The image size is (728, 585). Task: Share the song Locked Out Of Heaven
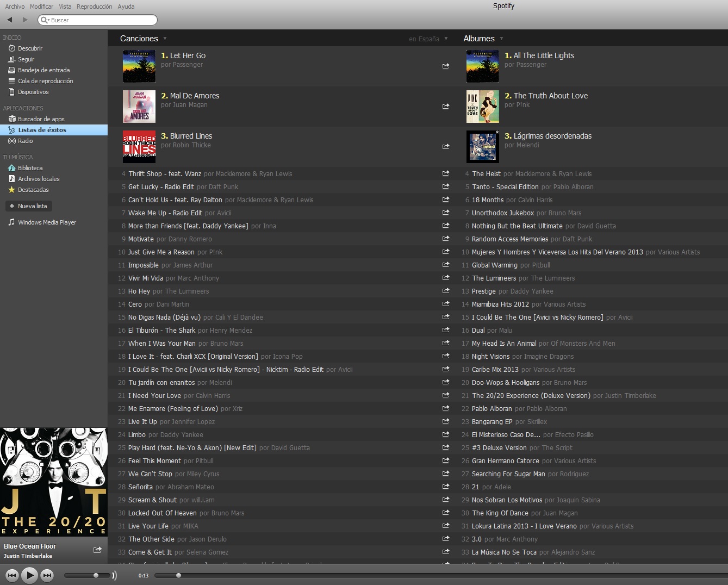coord(446,513)
